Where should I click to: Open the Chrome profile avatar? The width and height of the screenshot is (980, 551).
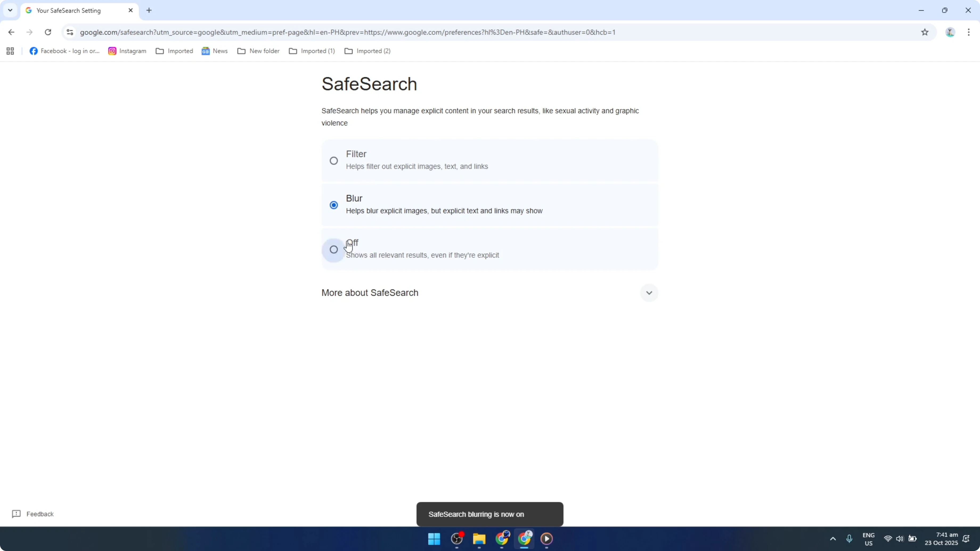pyautogui.click(x=950, y=32)
